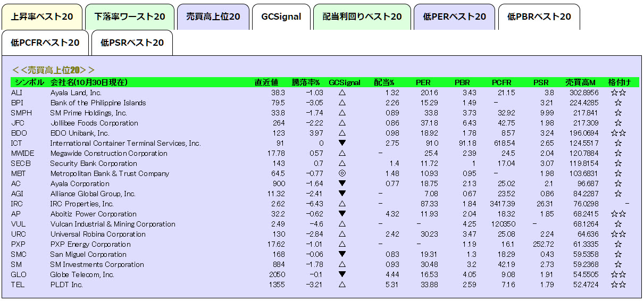Click the triangle signal for IRC row
Image resolution: width=644 pixels, height=301 pixels.
tap(342, 204)
